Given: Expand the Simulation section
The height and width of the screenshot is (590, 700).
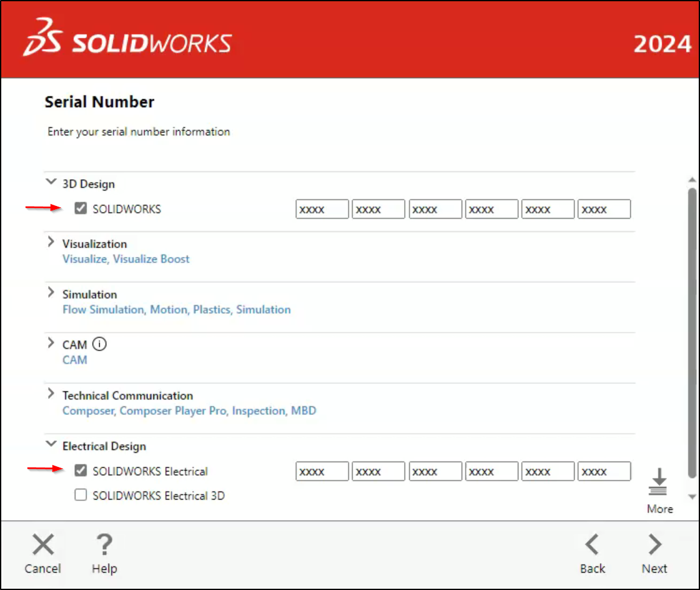Looking at the screenshot, I should pos(51,292).
